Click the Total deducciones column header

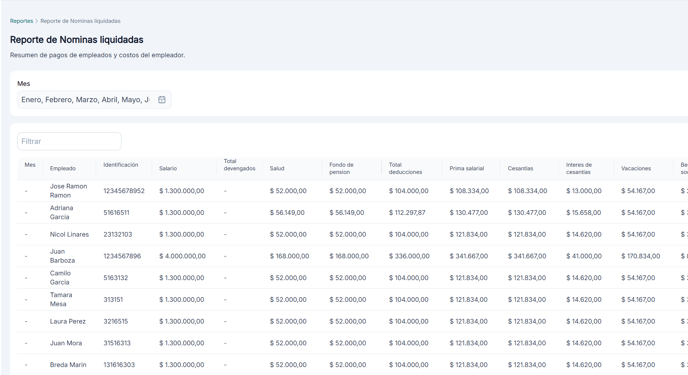405,168
